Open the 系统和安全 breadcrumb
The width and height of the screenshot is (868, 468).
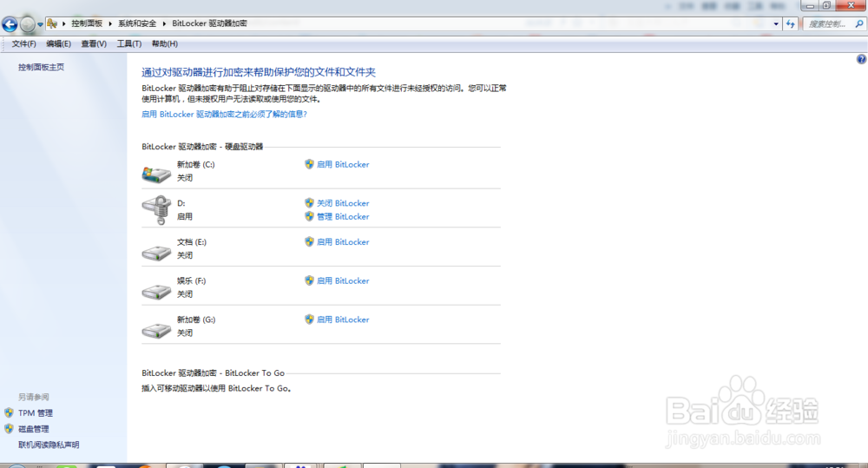point(137,23)
